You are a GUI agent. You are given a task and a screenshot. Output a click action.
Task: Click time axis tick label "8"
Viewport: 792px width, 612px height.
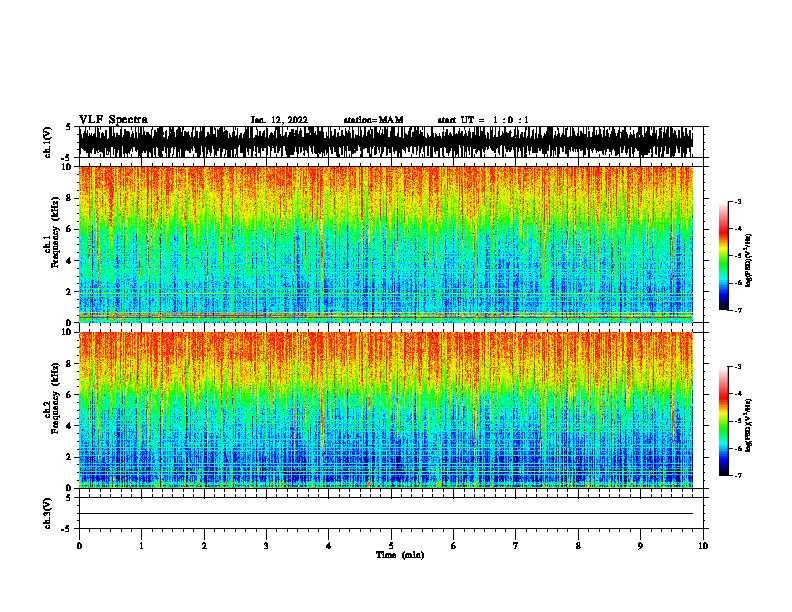pyautogui.click(x=578, y=546)
